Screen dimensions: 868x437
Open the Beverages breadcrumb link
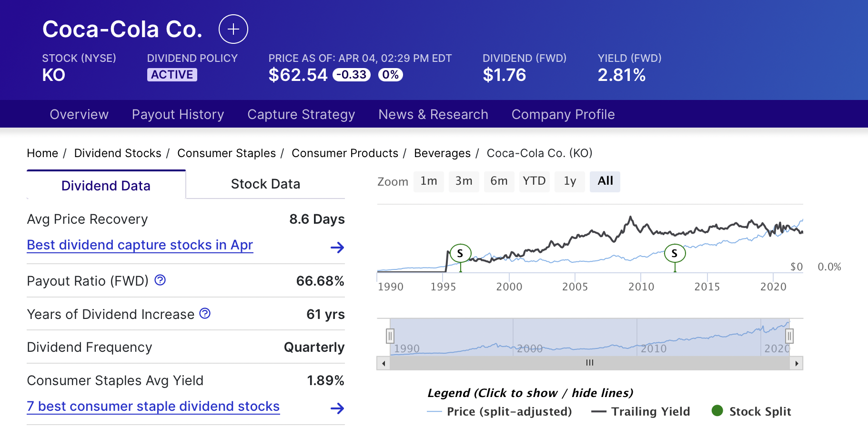coord(442,153)
